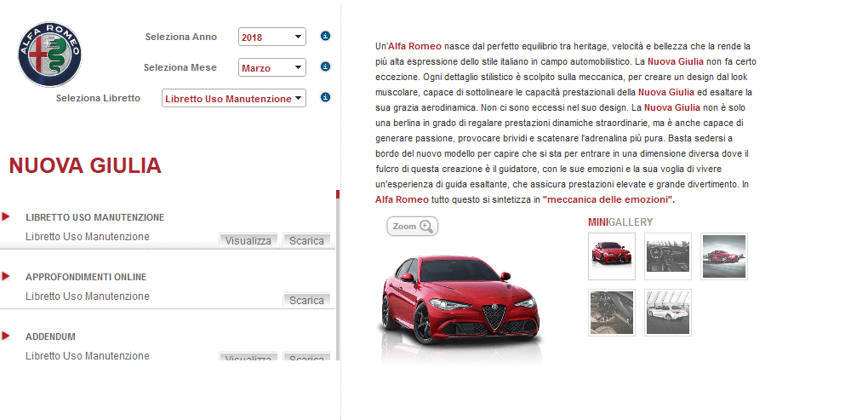Select the LIBRETTO USO MANUTENZIONE section heading
The width and height of the screenshot is (868, 420).
pos(94,217)
